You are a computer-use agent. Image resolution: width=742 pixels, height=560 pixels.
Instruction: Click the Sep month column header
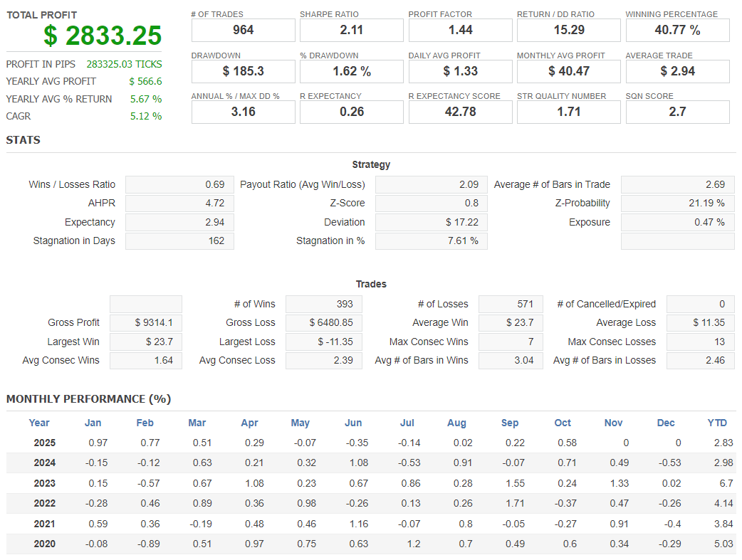click(510, 423)
